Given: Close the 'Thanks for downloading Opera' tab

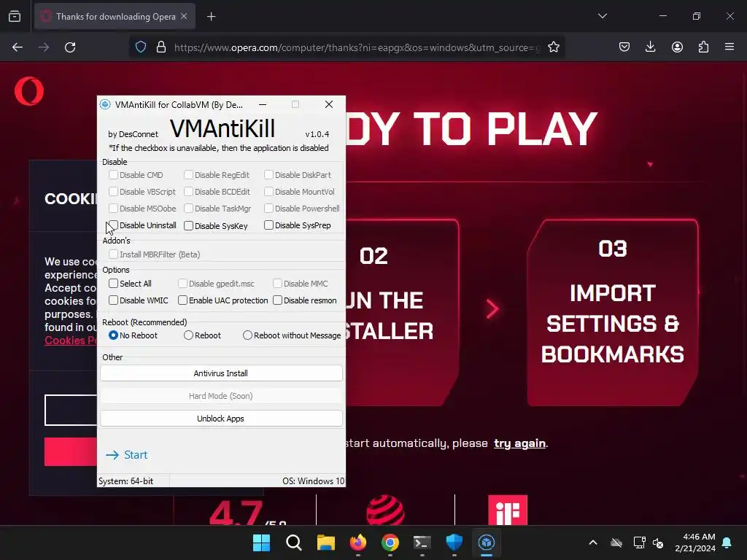Looking at the screenshot, I should (184, 16).
